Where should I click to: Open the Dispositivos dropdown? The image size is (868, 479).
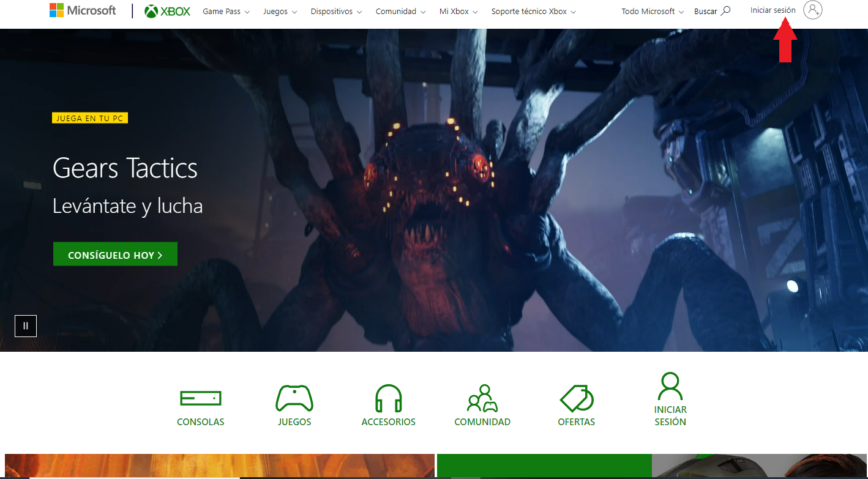tap(336, 12)
